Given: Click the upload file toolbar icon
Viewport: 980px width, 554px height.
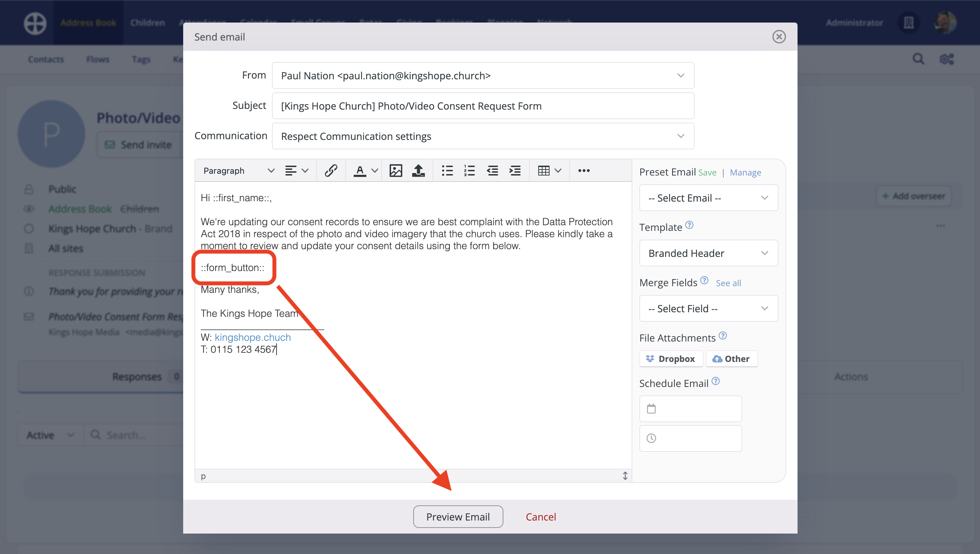Looking at the screenshot, I should (x=418, y=171).
